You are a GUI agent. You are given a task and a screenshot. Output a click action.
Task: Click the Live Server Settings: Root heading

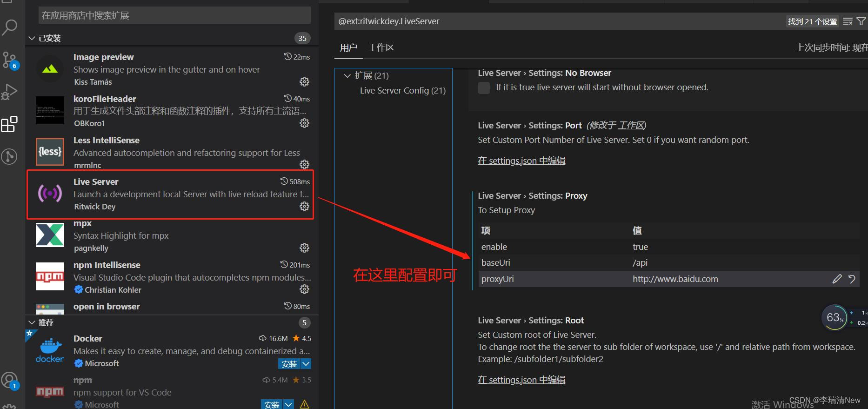[x=531, y=321]
